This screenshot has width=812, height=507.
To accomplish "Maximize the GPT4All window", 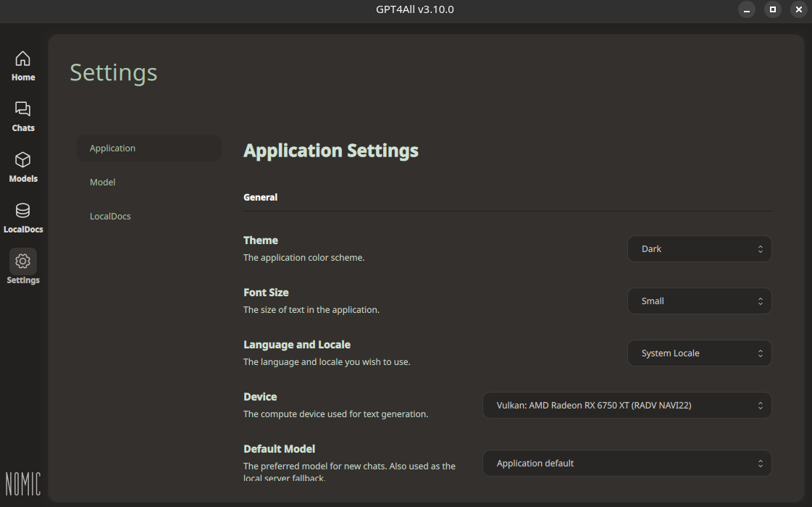I will point(773,10).
